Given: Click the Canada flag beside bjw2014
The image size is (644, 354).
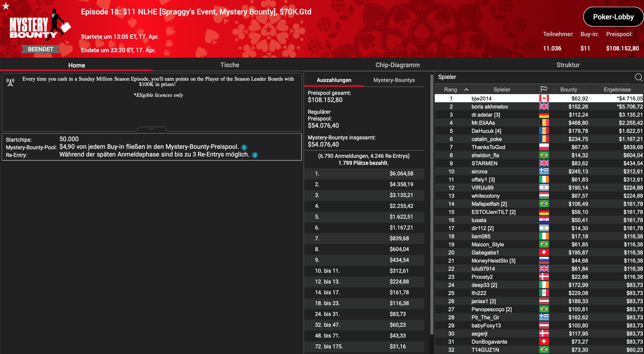Looking at the screenshot, I should [544, 98].
